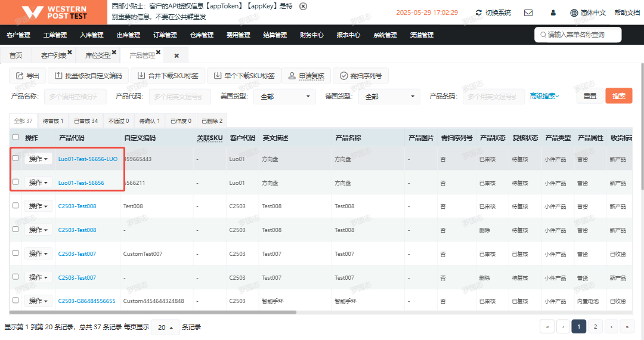The width and height of the screenshot is (644, 340).
Task: Click the close-all tabs X button
Action: [177, 55]
